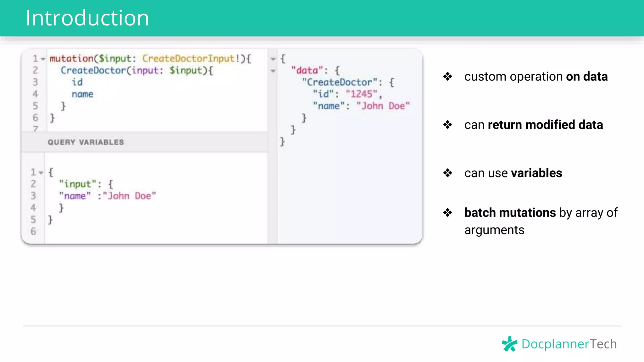The height and width of the screenshot is (362, 644).
Task: Click the 'name' field in the mutation query
Action: 82,94
